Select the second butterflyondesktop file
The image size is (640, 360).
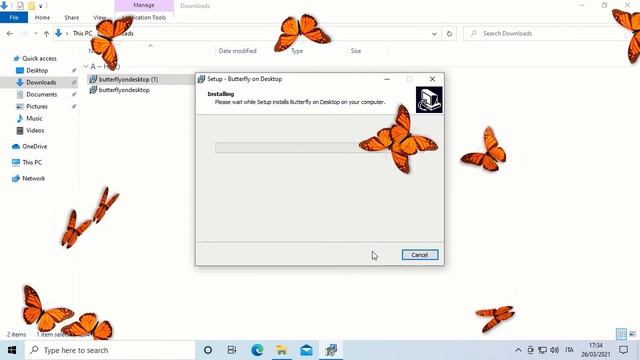(124, 90)
